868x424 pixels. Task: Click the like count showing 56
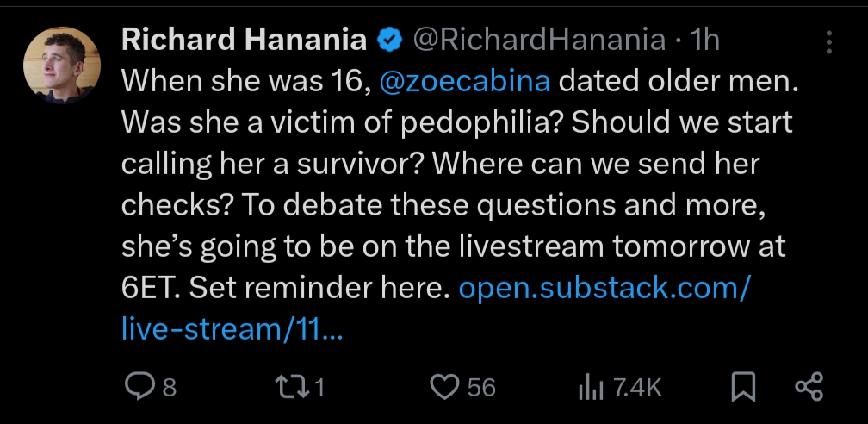481,388
